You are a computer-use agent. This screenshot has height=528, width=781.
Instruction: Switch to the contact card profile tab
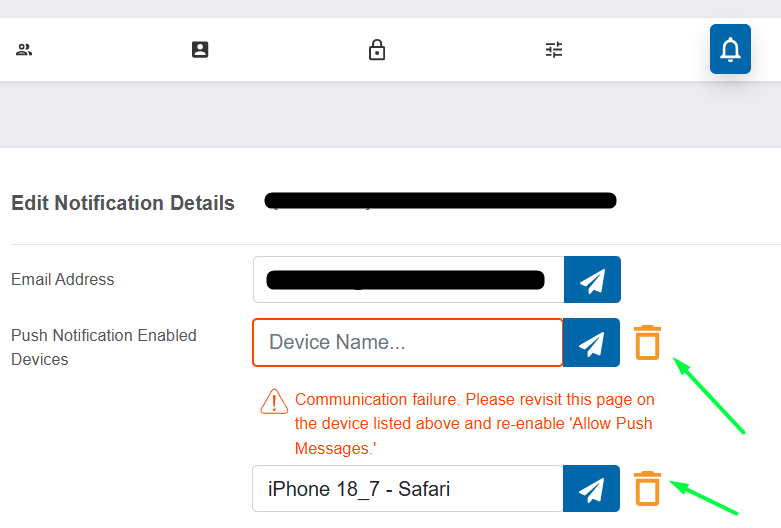tap(200, 49)
